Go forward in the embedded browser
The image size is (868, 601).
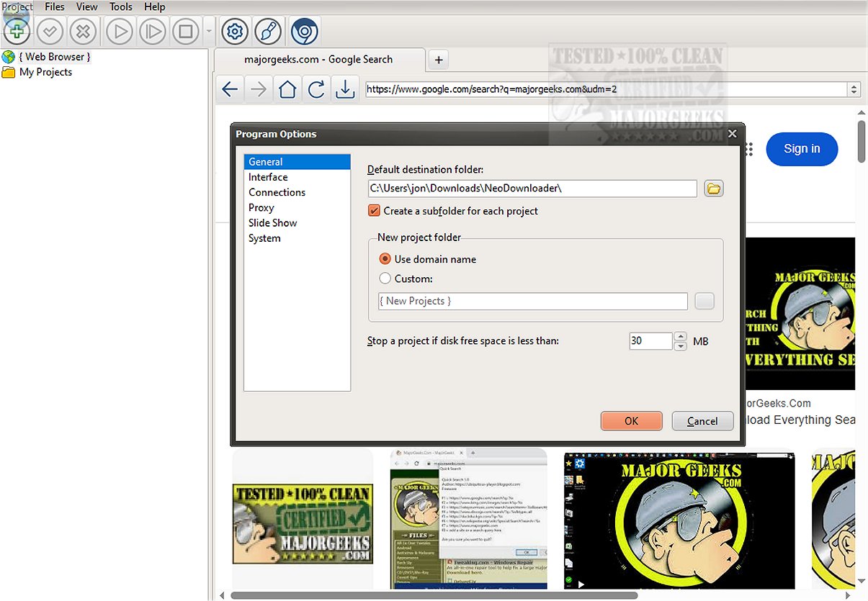pos(259,89)
